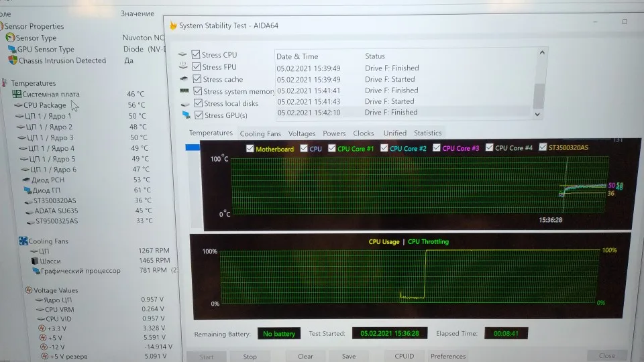Click the AIDA64 flame icon in title bar

coord(173,25)
